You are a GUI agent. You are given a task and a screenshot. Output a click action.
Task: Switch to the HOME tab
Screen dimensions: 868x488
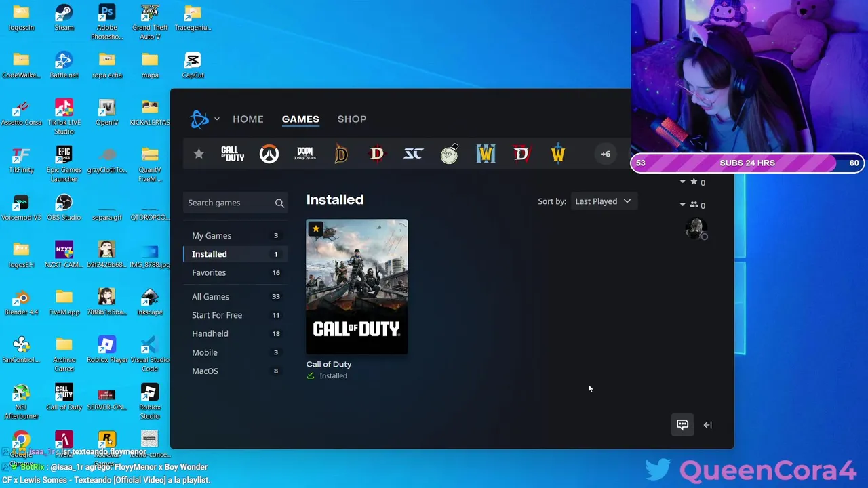click(x=248, y=119)
